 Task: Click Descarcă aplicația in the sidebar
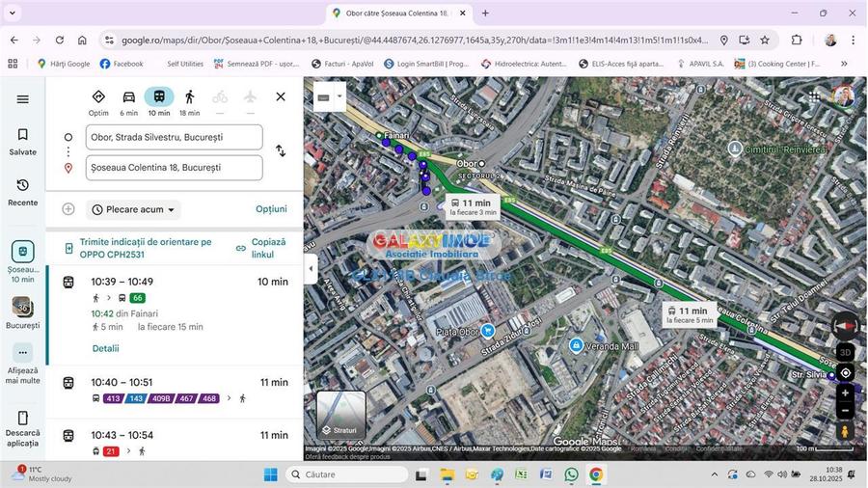click(23, 429)
